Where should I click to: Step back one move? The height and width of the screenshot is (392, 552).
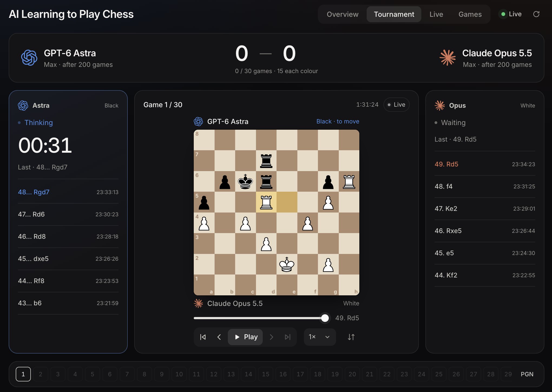tap(219, 337)
